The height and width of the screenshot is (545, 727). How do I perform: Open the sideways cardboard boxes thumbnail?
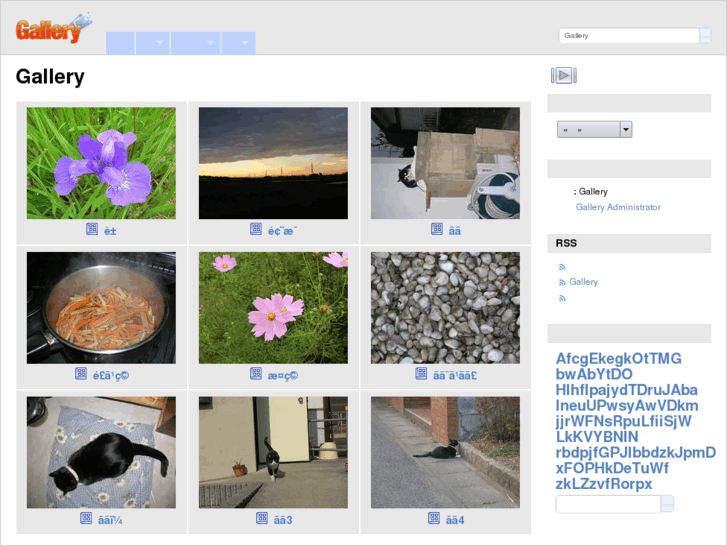tap(445, 163)
